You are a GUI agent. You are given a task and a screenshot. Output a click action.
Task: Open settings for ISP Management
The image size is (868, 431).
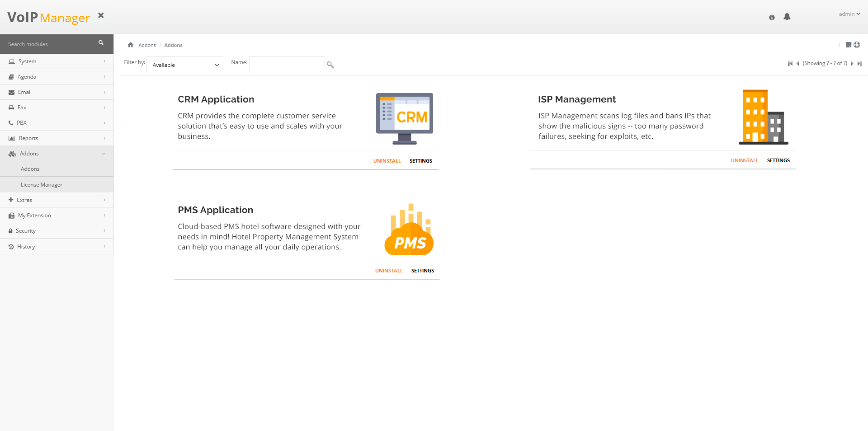coord(778,160)
